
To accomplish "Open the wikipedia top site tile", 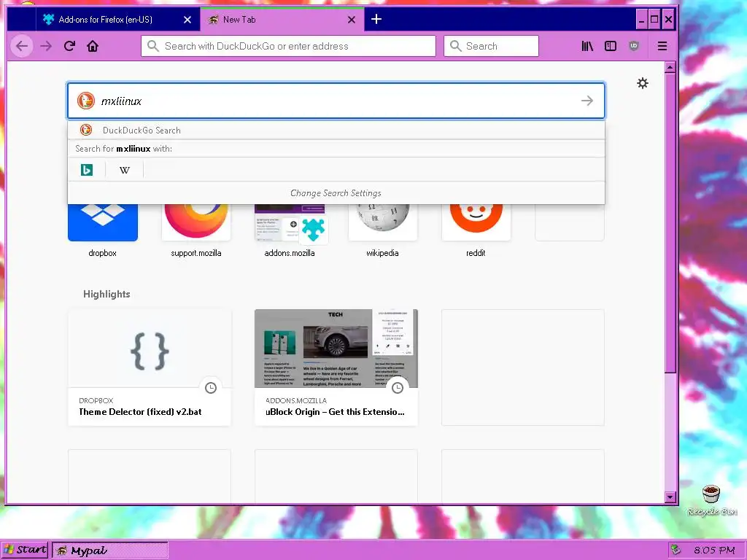I will pos(382,222).
